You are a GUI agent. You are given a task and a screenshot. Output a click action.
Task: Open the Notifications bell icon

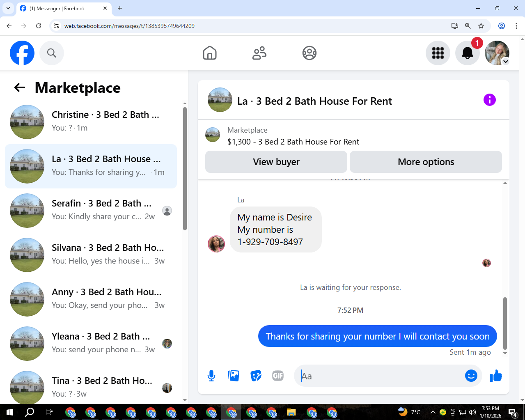(468, 53)
